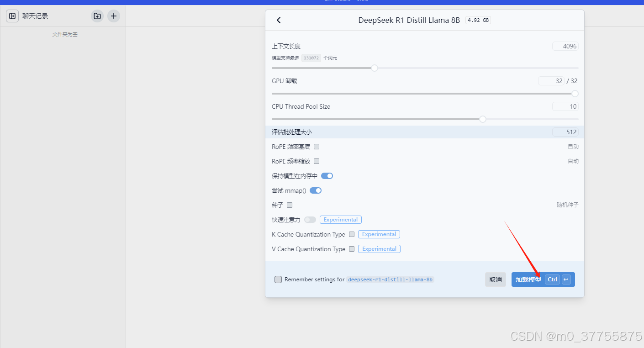644x348 pixels.
Task: Click the 4.92 GB model size badge
Action: coord(478,20)
